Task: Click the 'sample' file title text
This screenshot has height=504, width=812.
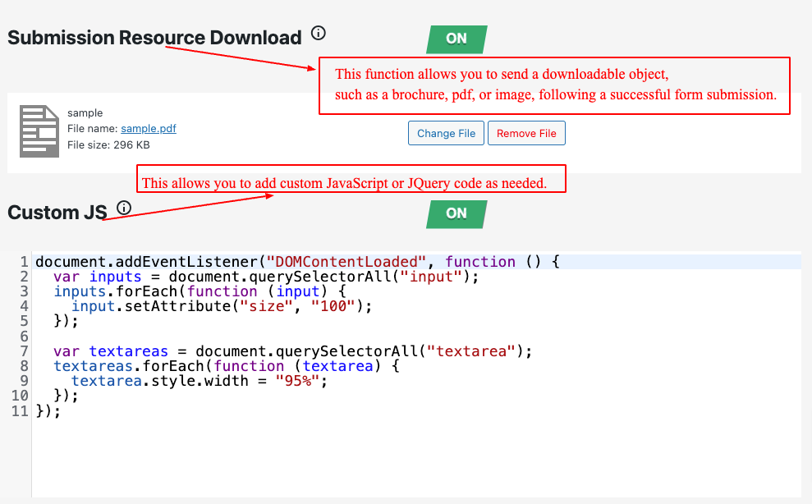Action: pos(85,113)
